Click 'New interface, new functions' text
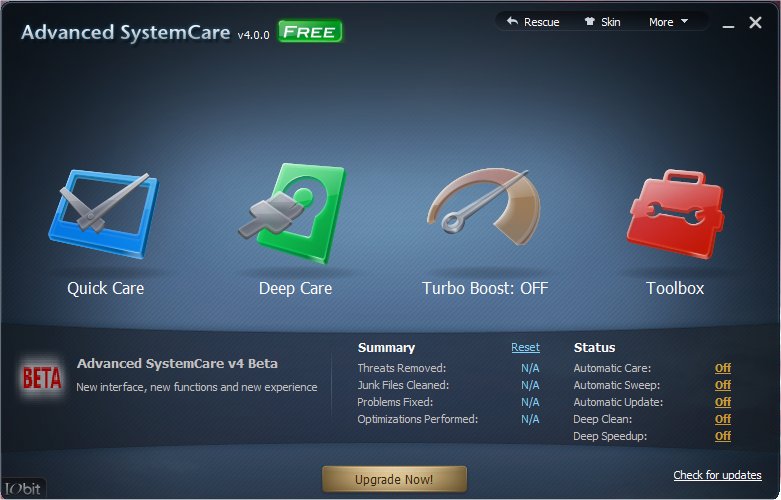The image size is (781, 500). pos(197,387)
